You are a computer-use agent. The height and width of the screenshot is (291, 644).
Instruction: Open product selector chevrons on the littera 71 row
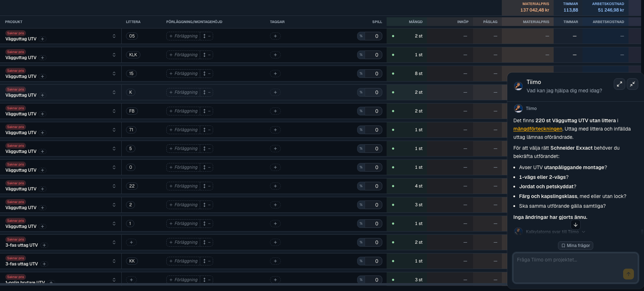114,130
